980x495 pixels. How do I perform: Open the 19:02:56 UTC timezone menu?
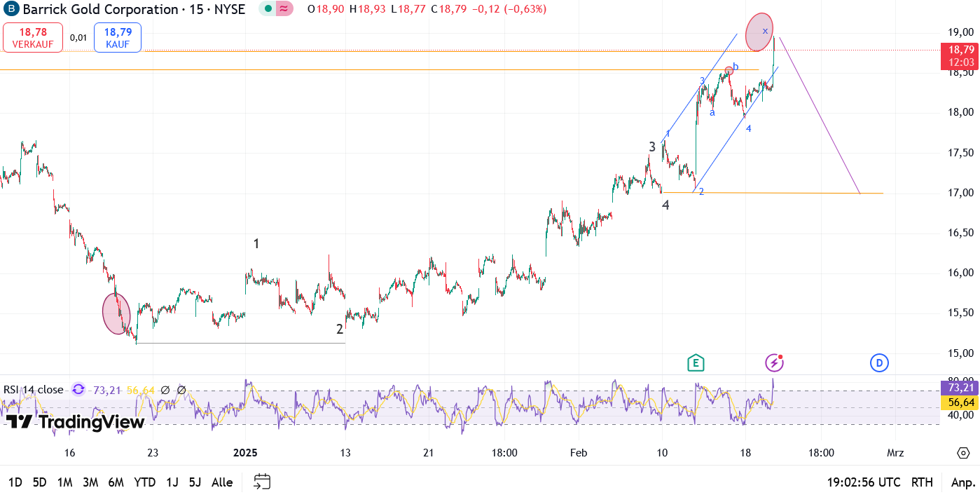point(864,482)
